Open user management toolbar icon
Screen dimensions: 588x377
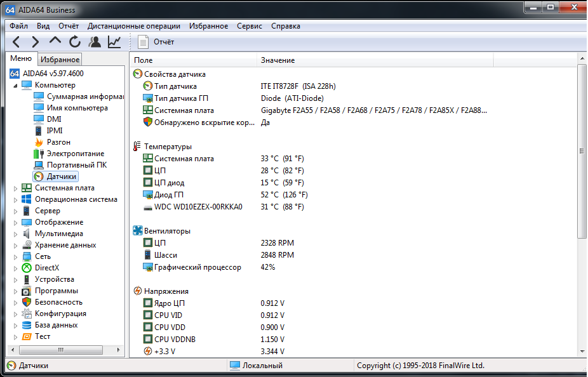tap(95, 42)
